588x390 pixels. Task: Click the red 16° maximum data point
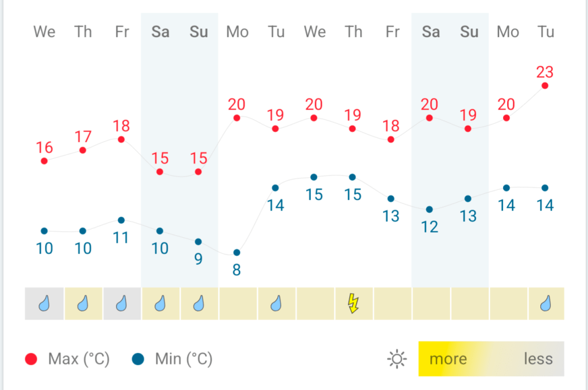coord(44,161)
